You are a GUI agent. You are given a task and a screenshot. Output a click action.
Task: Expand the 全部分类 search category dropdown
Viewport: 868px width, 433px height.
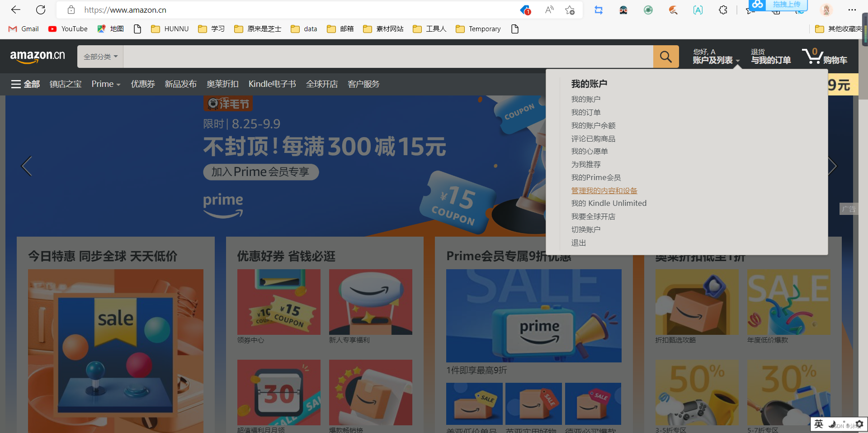tap(100, 57)
